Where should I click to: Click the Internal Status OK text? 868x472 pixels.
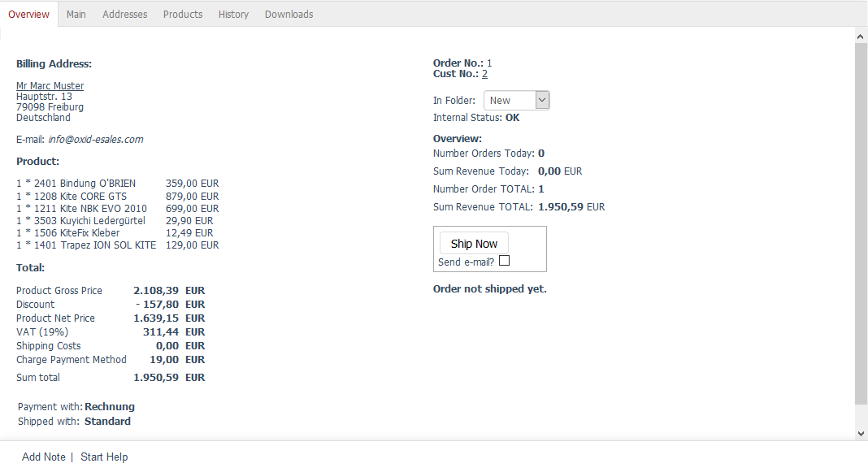[476, 117]
